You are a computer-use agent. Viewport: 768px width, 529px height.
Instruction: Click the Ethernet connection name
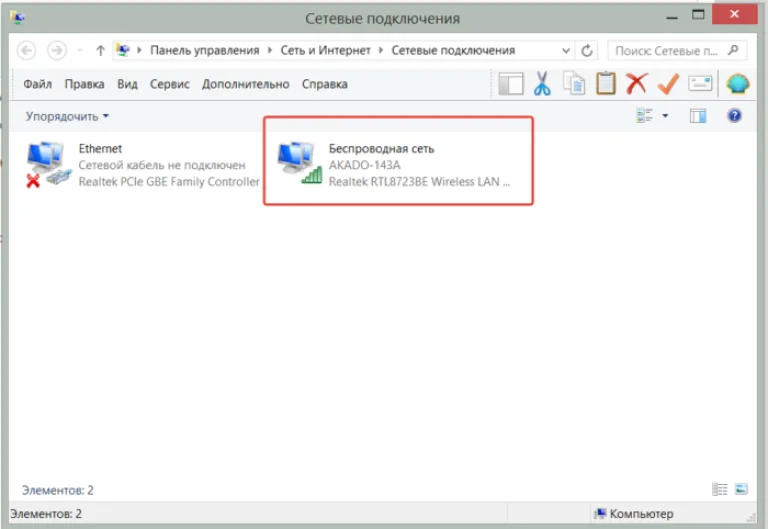point(100,149)
